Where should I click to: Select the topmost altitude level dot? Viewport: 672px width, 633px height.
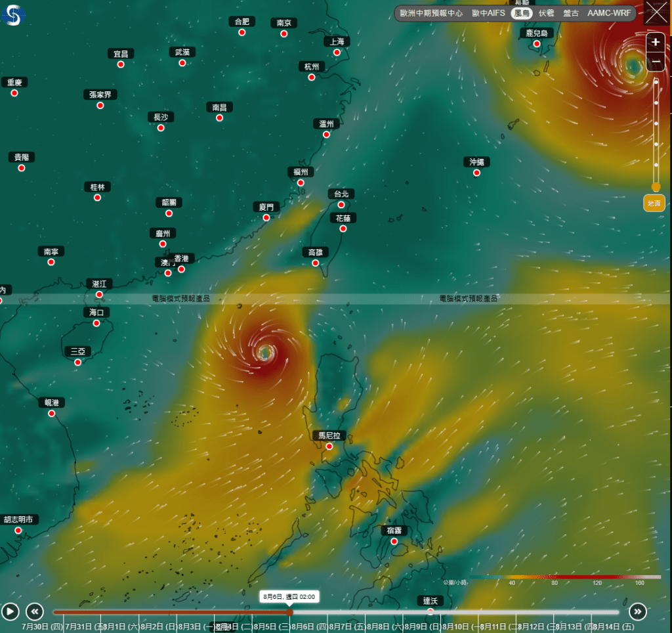(x=656, y=82)
